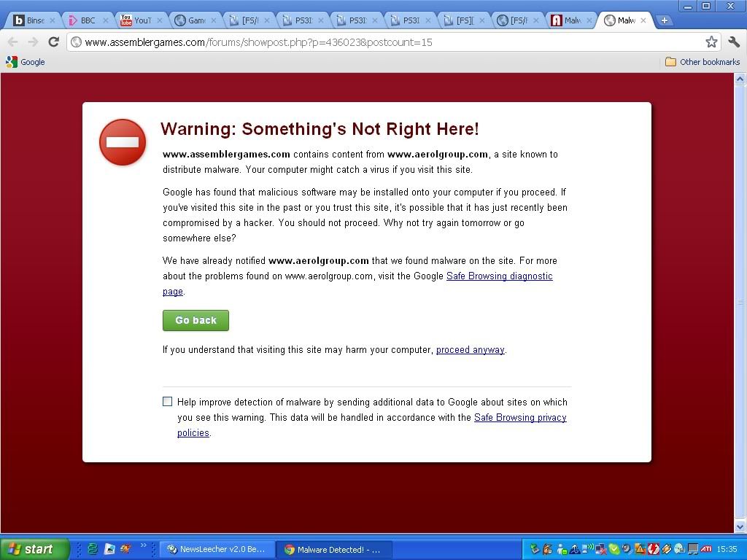
Task: Bookmark this page with the star icon
Action: (711, 42)
